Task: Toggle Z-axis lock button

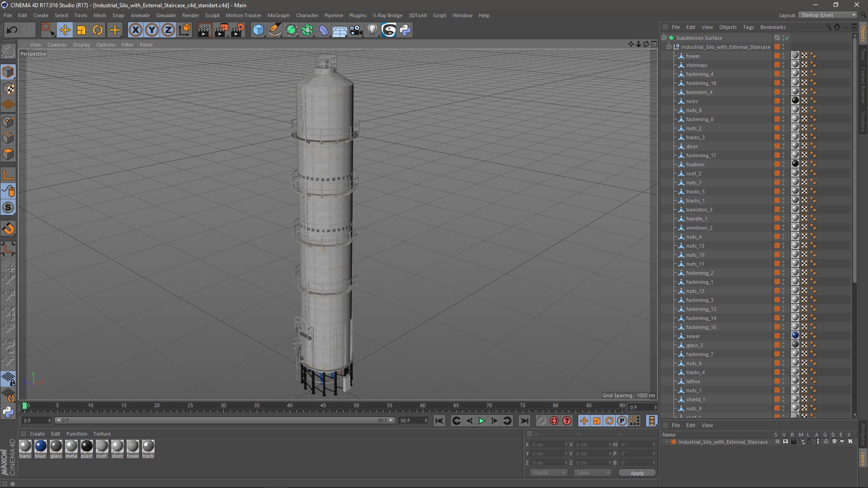Action: (x=168, y=30)
